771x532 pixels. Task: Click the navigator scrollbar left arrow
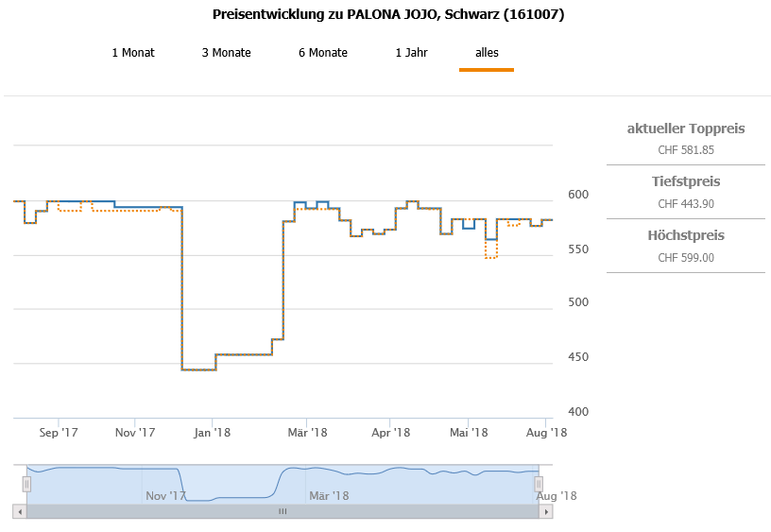tap(19, 511)
